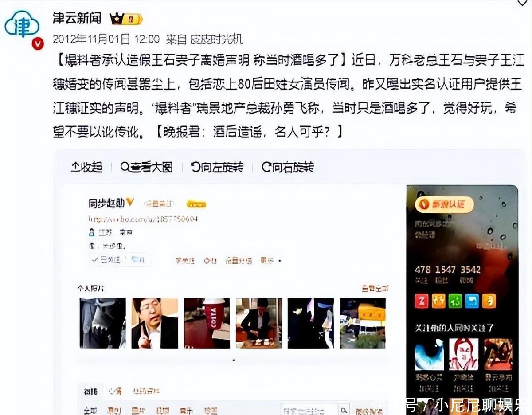Toggle the 已关注 follow button
The height and width of the screenshot is (415, 532).
point(107,260)
